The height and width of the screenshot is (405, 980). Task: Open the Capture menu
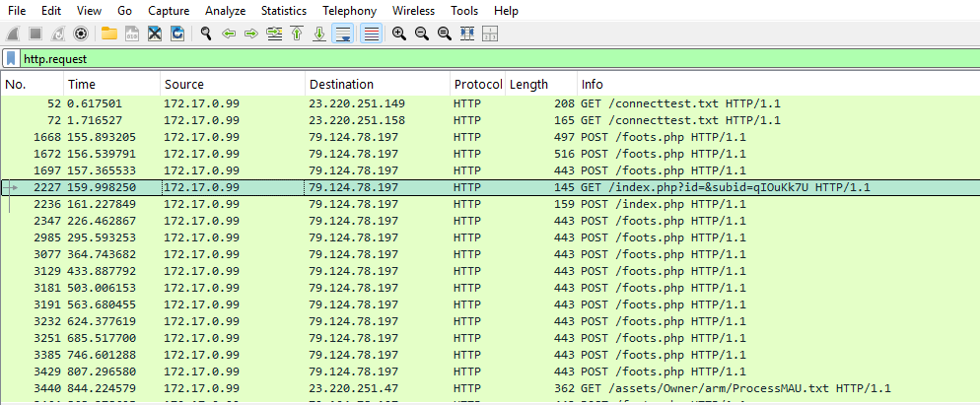click(169, 11)
